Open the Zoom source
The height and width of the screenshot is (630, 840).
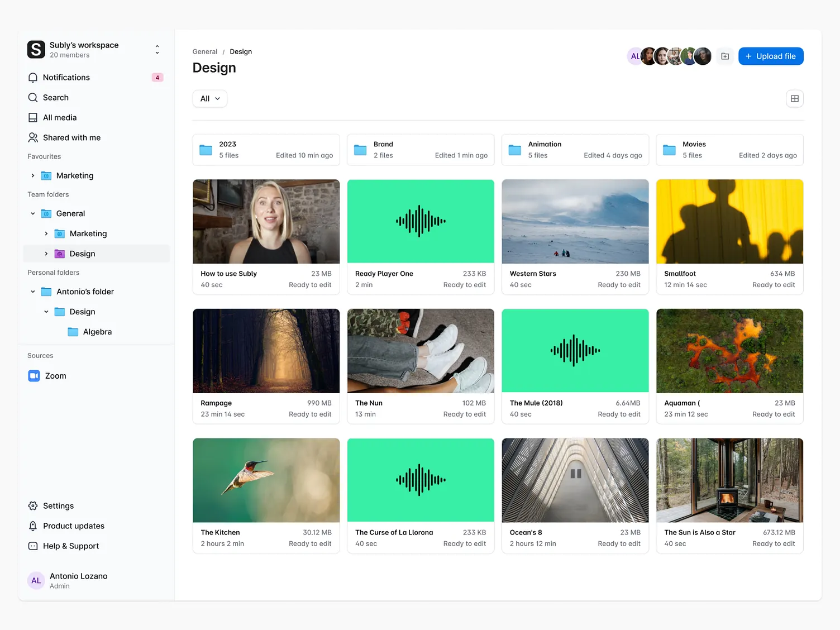click(55, 375)
